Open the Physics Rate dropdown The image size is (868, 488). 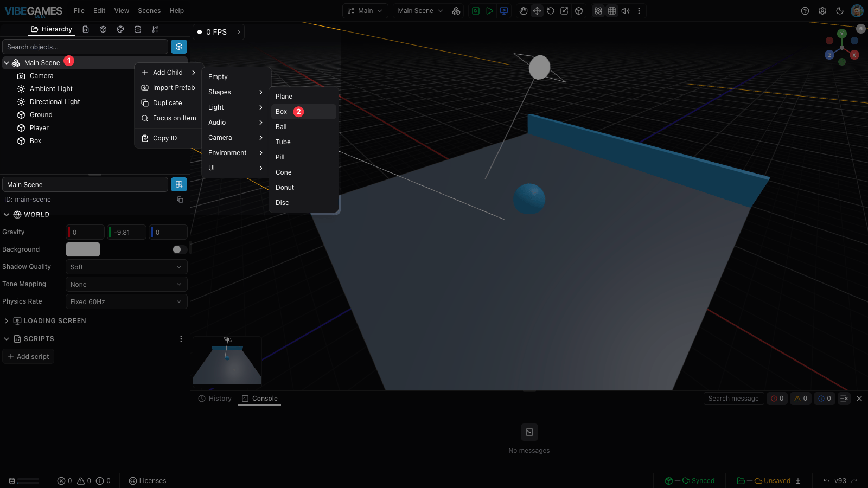(x=126, y=301)
